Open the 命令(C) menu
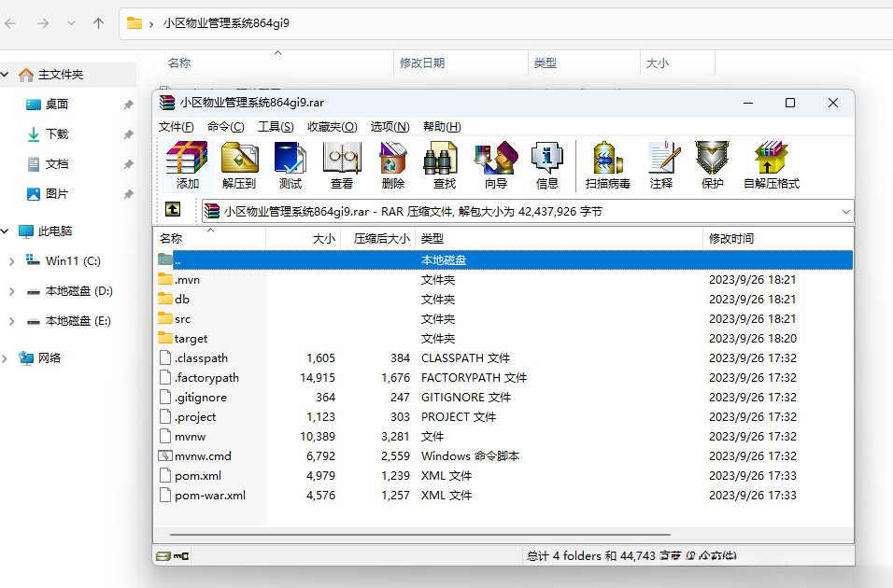This screenshot has height=588, width=893. coord(225,126)
